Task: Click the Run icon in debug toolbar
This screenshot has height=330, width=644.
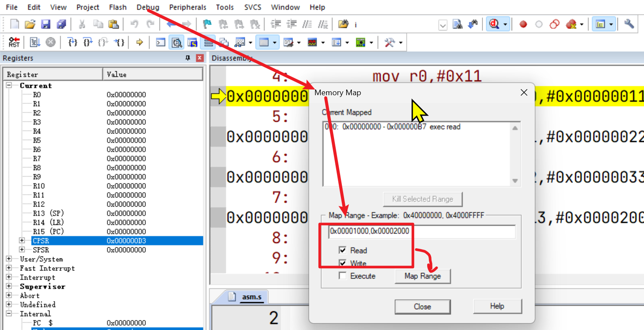Action: tap(35, 42)
